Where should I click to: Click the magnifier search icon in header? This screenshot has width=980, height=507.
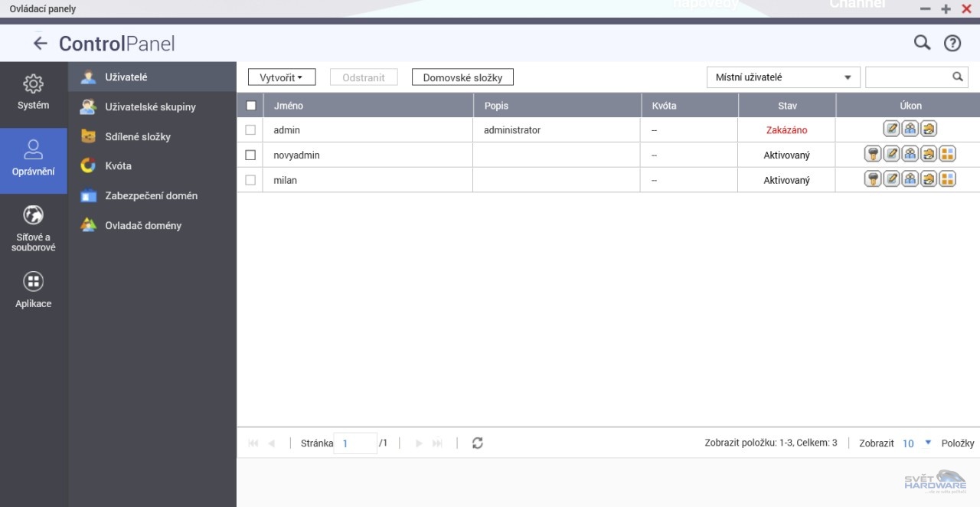click(x=922, y=43)
